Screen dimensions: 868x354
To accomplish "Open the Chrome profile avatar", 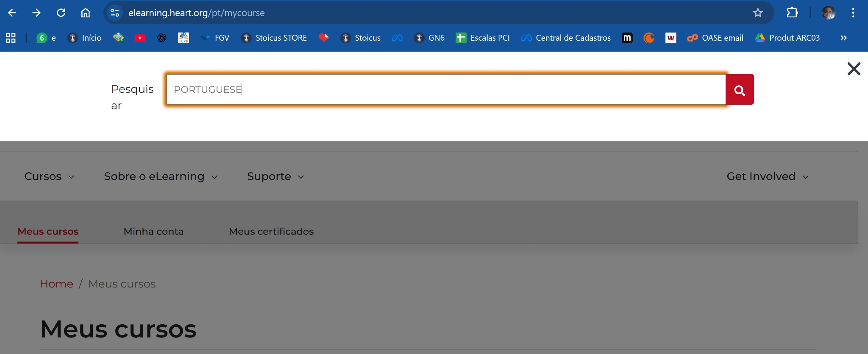I will [829, 13].
